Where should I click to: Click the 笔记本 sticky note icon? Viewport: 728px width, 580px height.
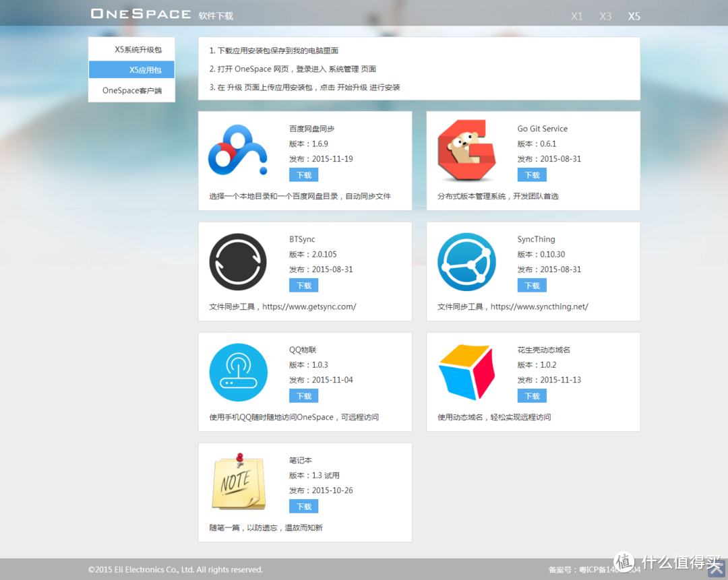click(x=239, y=481)
